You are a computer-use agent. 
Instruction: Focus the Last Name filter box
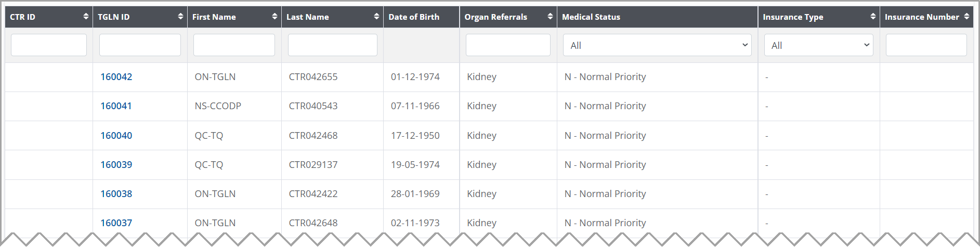pos(333,45)
